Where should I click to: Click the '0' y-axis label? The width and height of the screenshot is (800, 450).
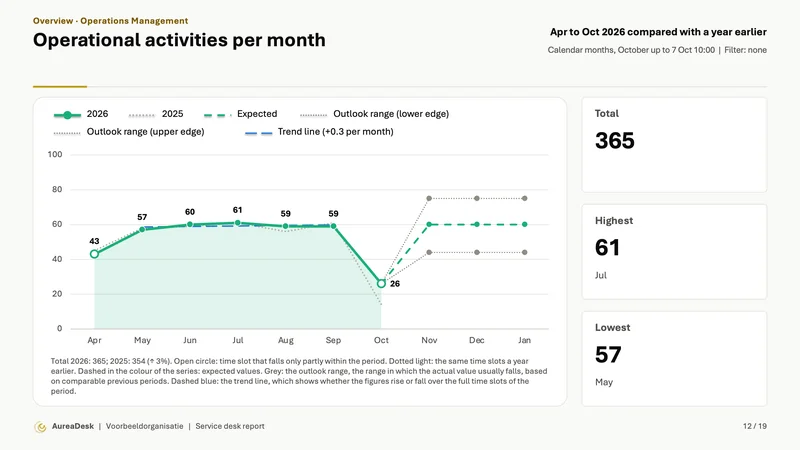[x=60, y=329]
